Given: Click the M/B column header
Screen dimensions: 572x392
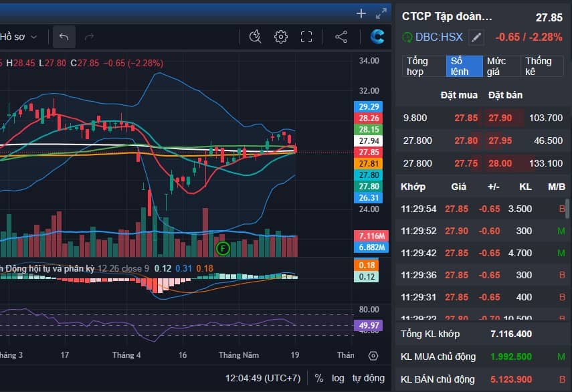Looking at the screenshot, I should [x=557, y=187].
